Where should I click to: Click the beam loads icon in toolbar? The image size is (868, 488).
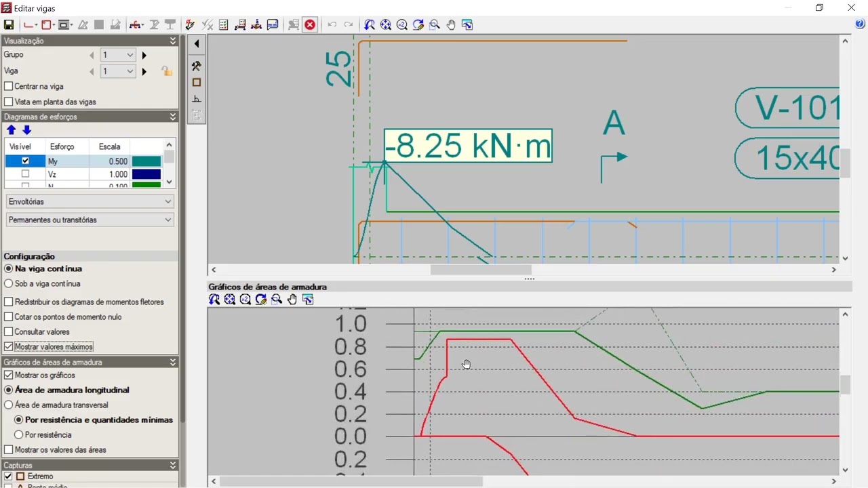pos(256,25)
